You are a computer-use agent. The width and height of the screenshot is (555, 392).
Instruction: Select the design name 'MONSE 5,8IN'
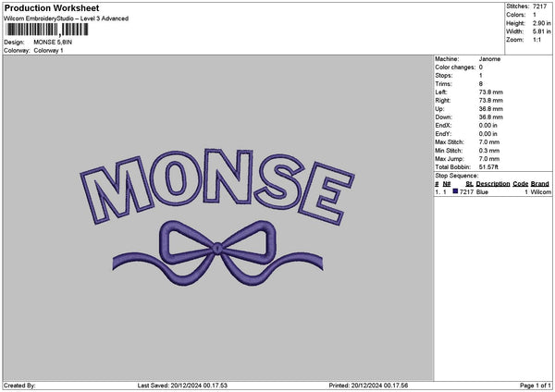[53, 43]
